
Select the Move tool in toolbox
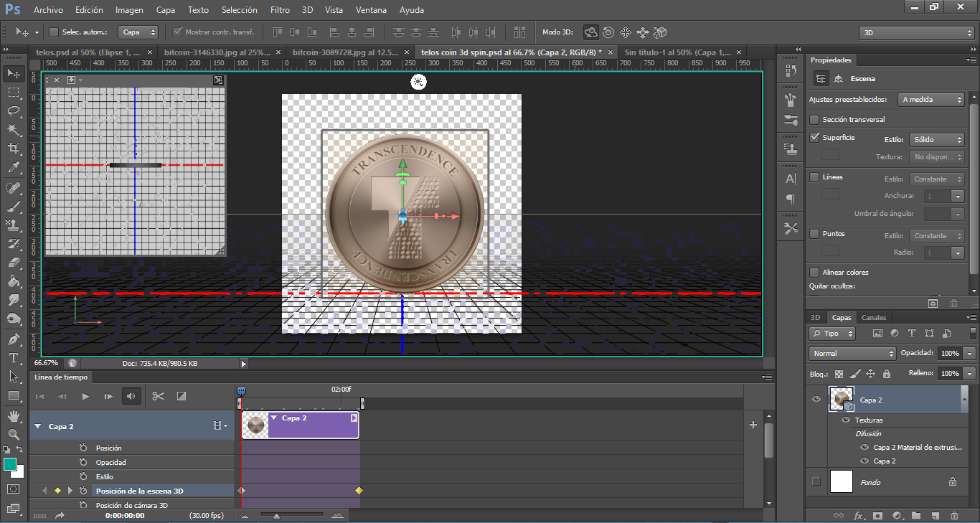click(x=14, y=73)
